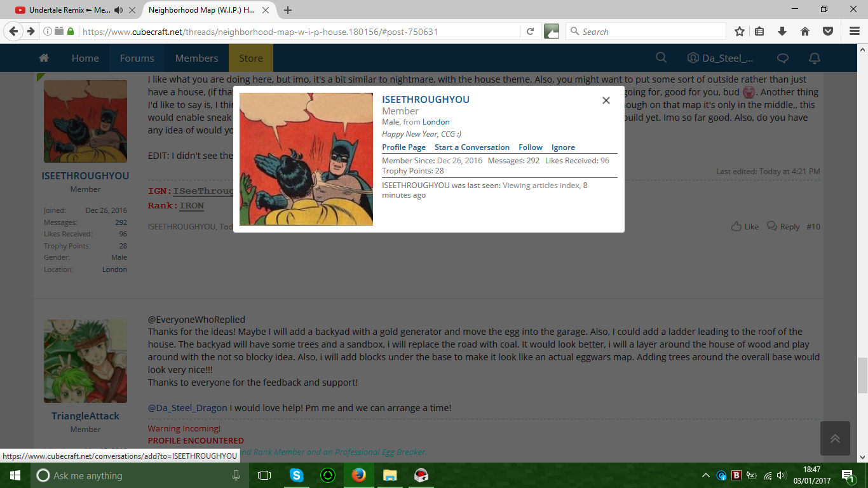Click the image icon beside reload button
Image resolution: width=868 pixels, height=488 pixels.
552,31
